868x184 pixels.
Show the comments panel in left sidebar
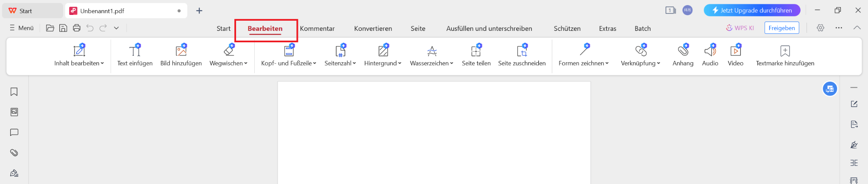[14, 132]
